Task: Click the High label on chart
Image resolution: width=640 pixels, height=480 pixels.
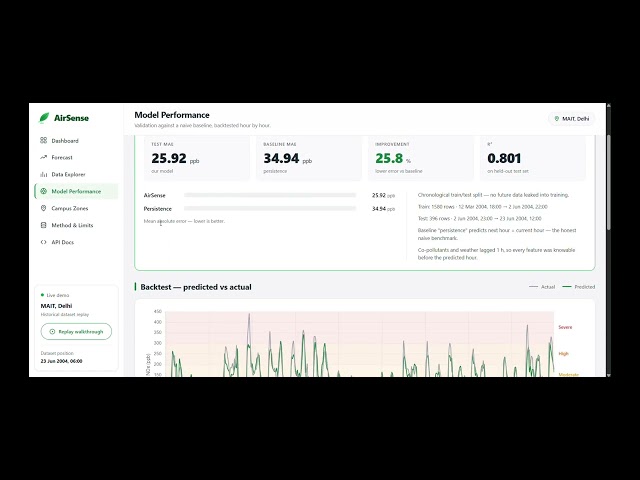Action: pyautogui.click(x=563, y=353)
